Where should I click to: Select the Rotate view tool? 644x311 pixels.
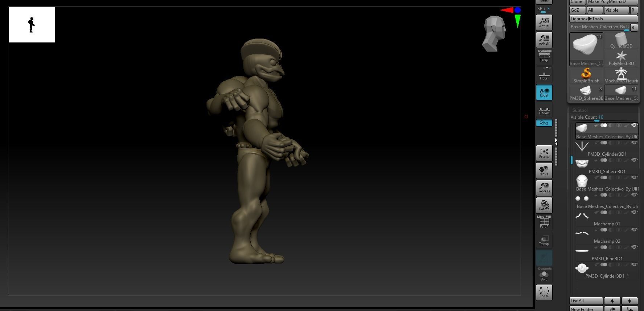(x=544, y=205)
